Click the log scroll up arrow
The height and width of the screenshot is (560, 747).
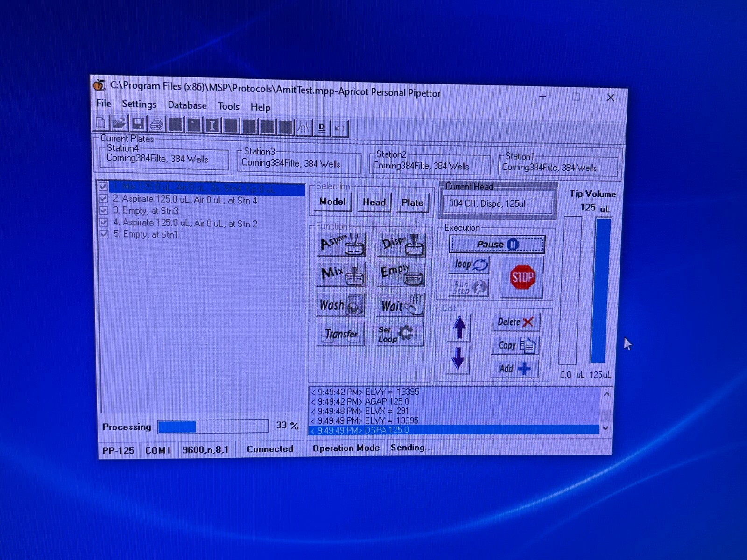(x=606, y=394)
